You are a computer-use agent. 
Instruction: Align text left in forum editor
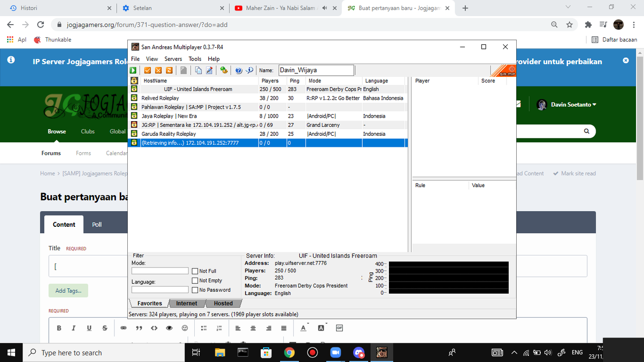(x=238, y=328)
